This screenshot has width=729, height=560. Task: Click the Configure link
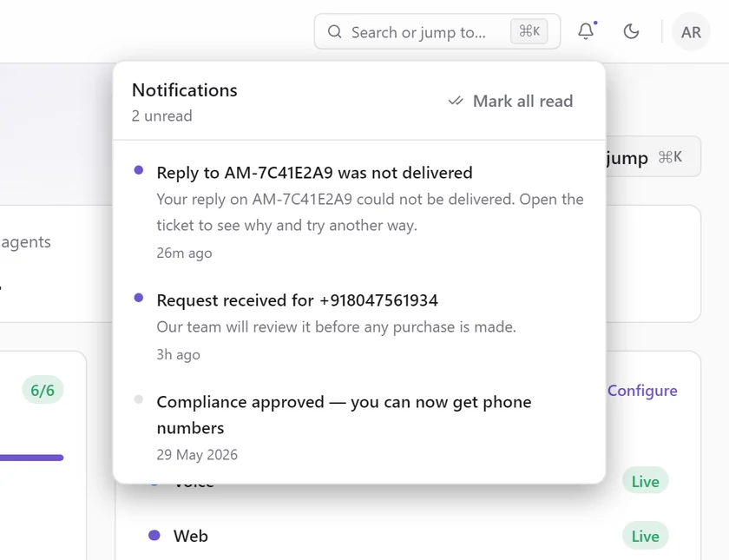[x=642, y=391]
